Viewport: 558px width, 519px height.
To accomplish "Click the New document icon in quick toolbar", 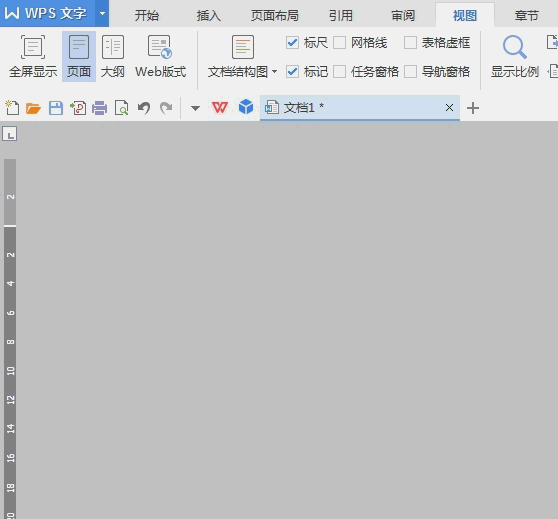I will (12, 108).
